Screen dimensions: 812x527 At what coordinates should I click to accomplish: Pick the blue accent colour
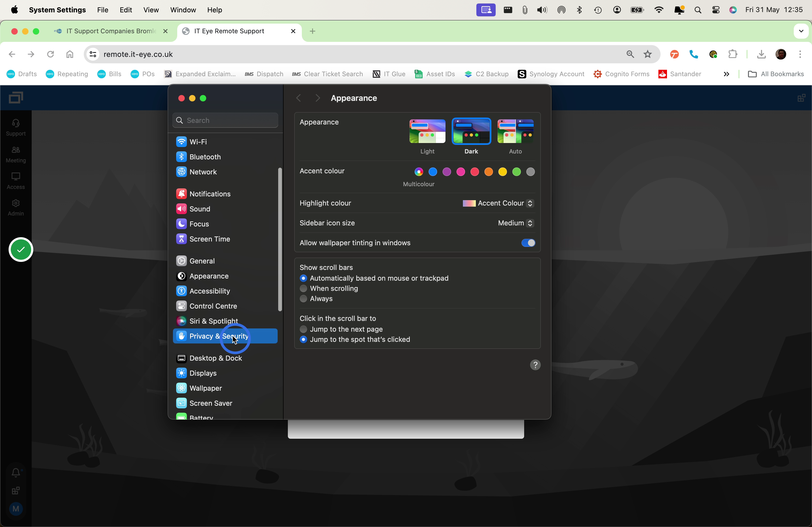click(433, 172)
